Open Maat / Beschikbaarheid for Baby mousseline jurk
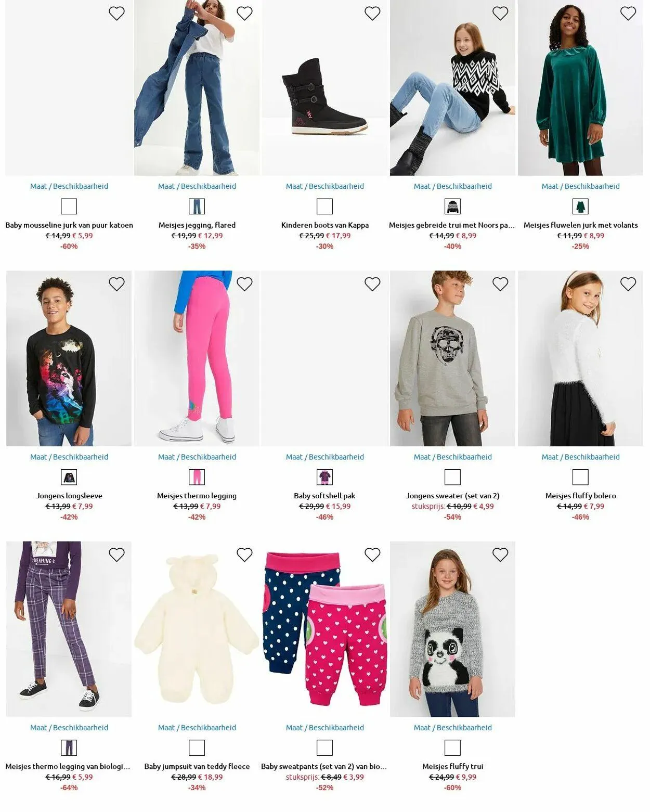This screenshot has height=812, width=650. (69, 186)
